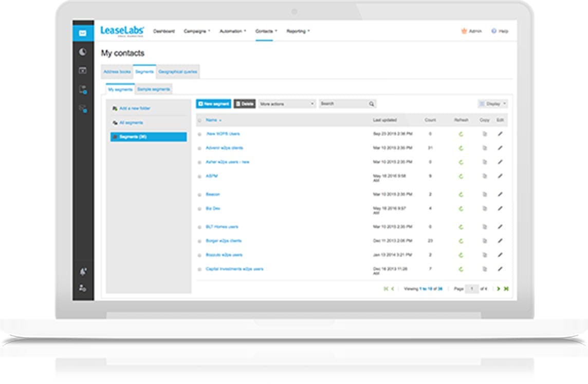This screenshot has width=588, height=384.
Task: Toggle the select-all checkbox in the header row
Action: 199,120
